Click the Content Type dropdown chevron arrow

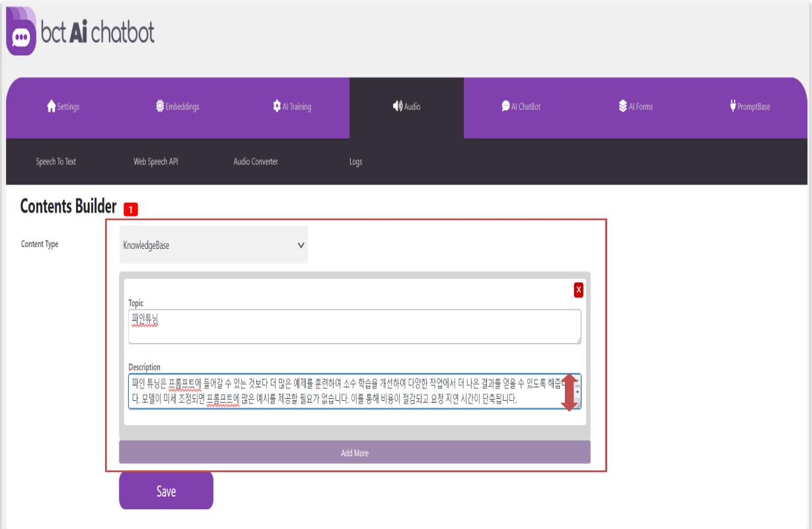point(301,245)
